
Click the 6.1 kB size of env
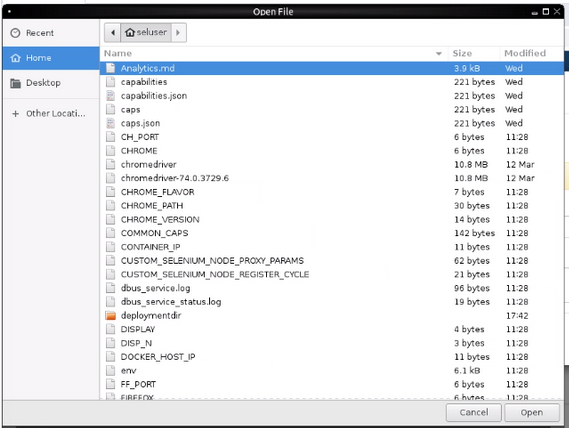point(467,371)
